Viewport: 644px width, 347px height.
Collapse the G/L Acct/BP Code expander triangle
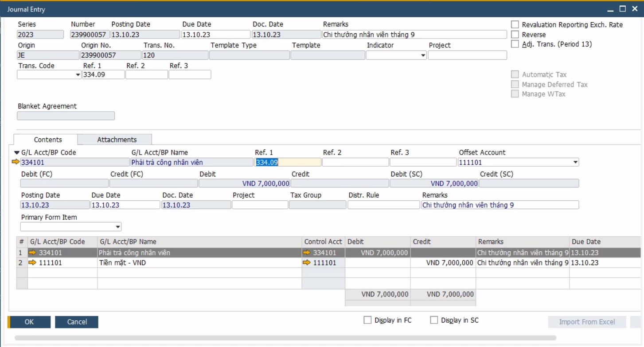pyautogui.click(x=17, y=152)
